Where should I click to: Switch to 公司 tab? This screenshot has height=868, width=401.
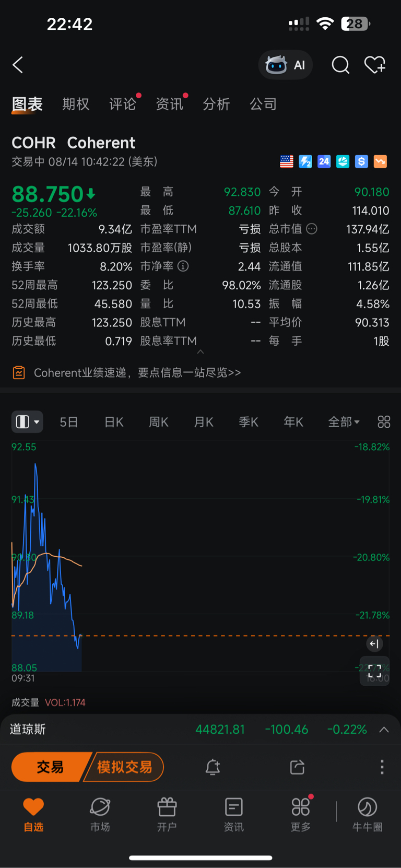click(263, 104)
